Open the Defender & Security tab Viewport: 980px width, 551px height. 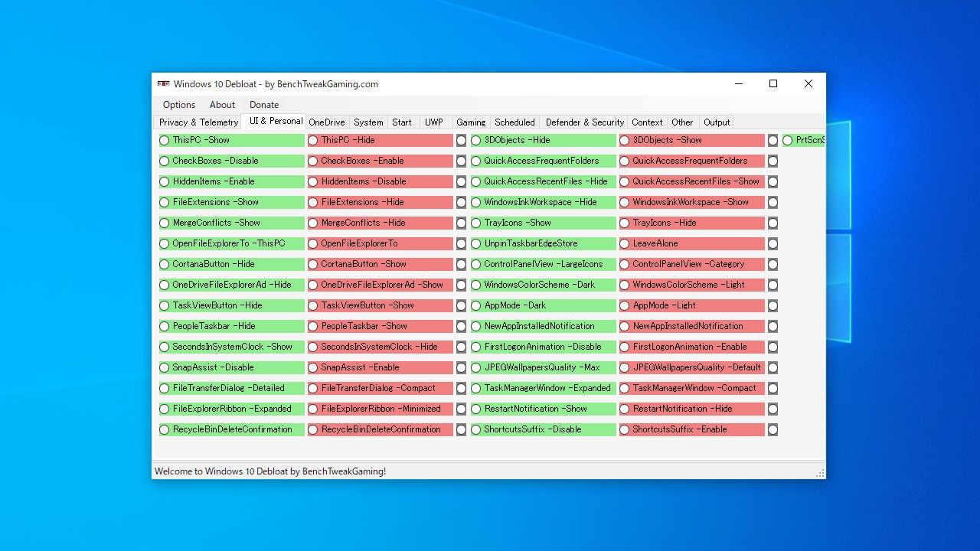[585, 122]
